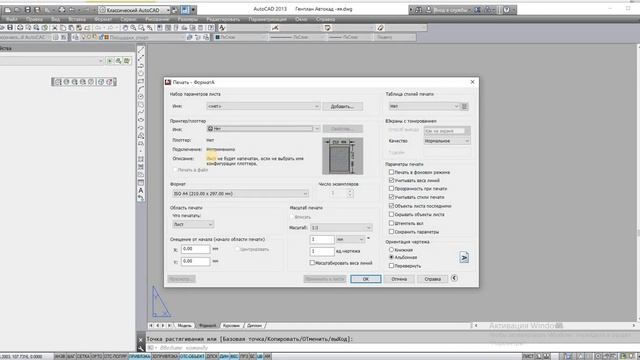Click the Save icon in quick access toolbar
640x360 pixels.
coord(27,9)
